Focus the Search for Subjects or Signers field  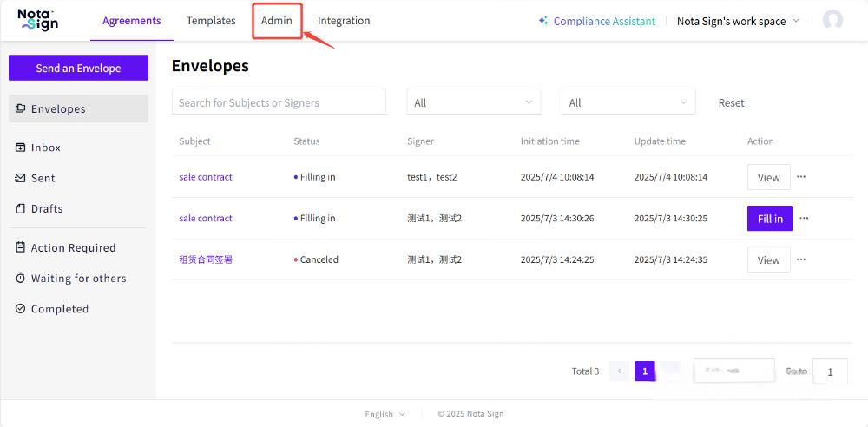(279, 102)
